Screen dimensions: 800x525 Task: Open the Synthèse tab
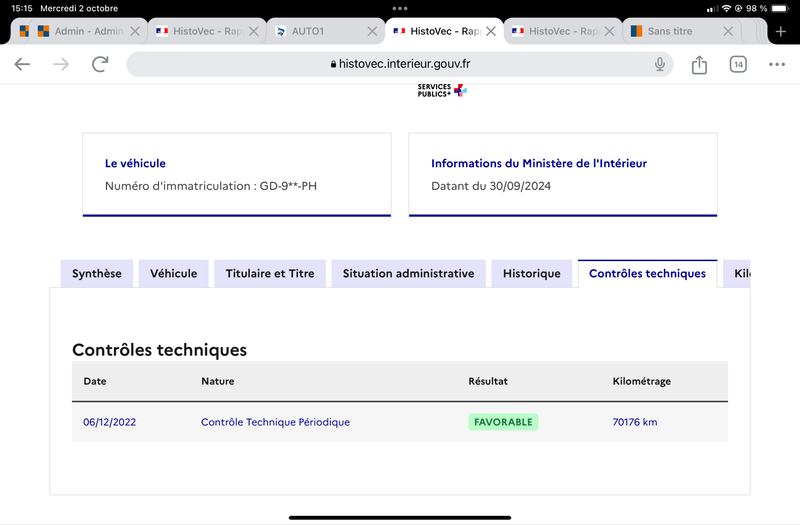[97, 273]
